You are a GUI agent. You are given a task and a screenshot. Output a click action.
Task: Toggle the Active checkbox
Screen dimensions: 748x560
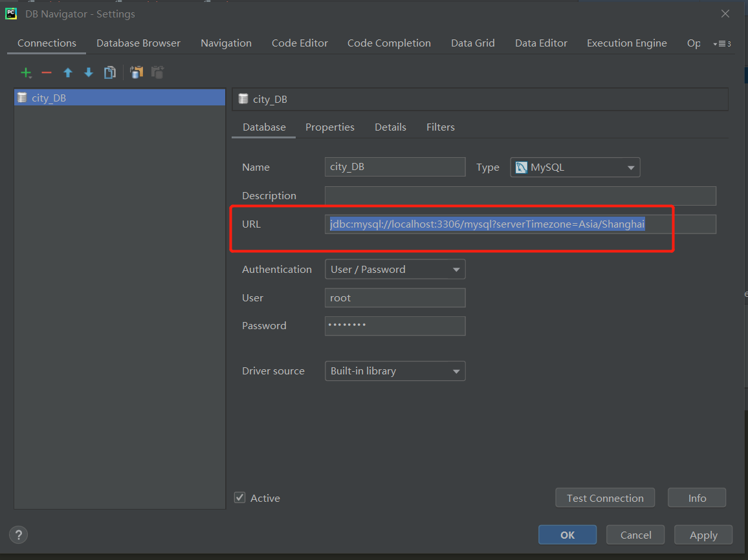239,497
